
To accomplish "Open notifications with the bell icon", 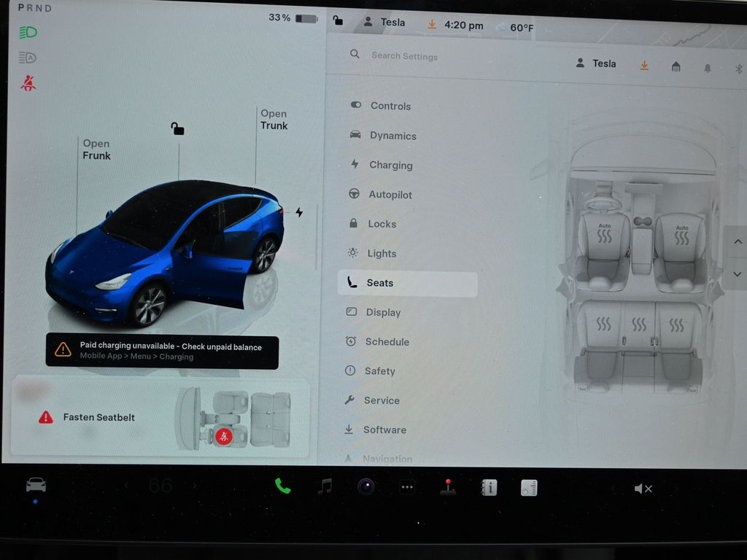I will point(706,66).
